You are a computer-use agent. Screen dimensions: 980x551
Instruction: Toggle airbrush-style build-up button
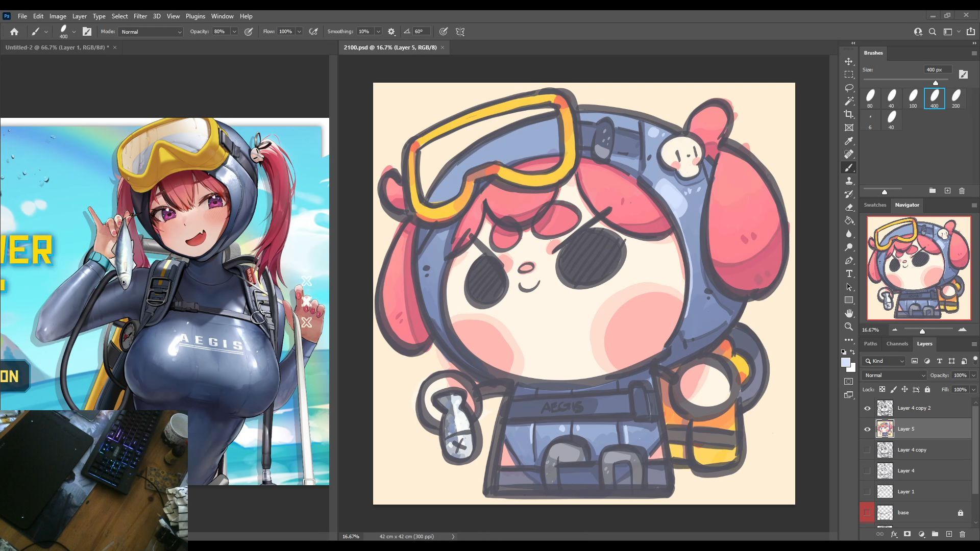(x=313, y=32)
